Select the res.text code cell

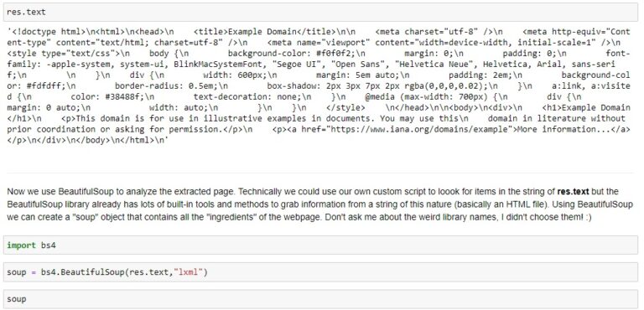pyautogui.click(x=320, y=13)
